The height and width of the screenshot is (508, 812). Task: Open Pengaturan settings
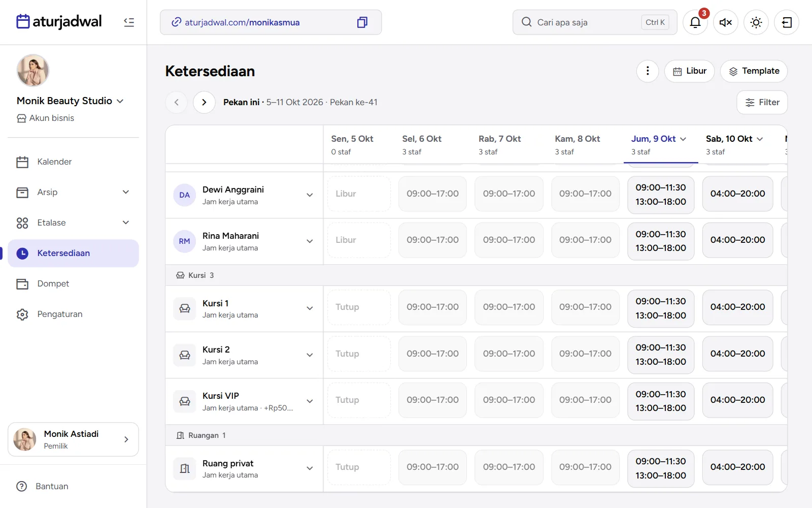click(73, 314)
